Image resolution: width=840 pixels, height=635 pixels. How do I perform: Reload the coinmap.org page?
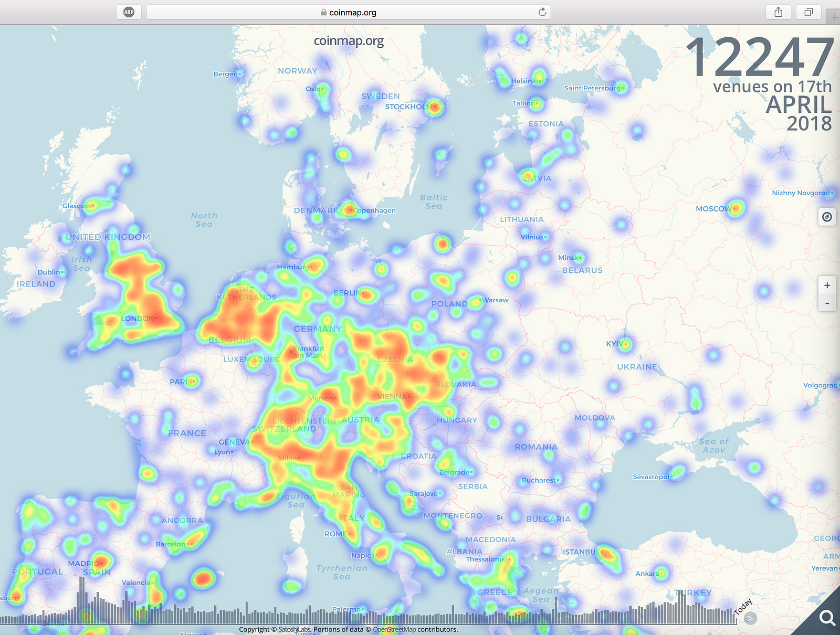(542, 12)
